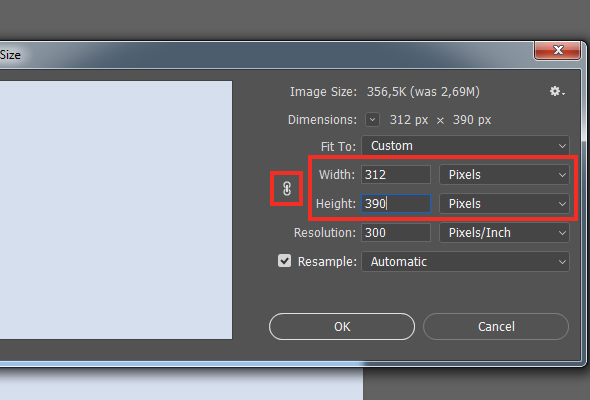Confirm with the OK button
This screenshot has height=400, width=590.
tap(342, 327)
